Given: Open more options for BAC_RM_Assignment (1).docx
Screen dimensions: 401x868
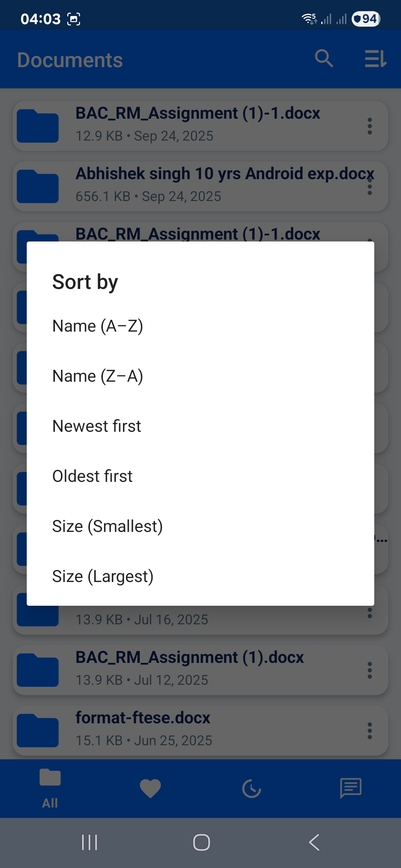Looking at the screenshot, I should [369, 670].
